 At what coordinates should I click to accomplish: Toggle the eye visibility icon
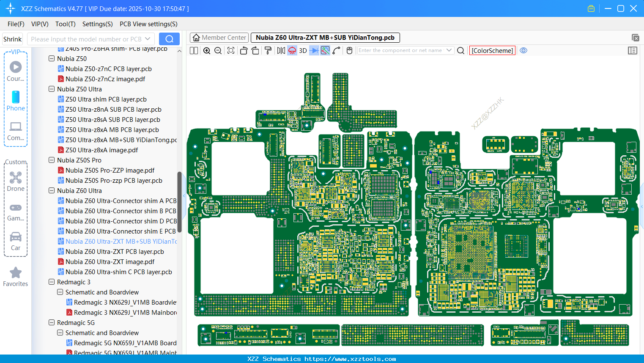(x=523, y=50)
